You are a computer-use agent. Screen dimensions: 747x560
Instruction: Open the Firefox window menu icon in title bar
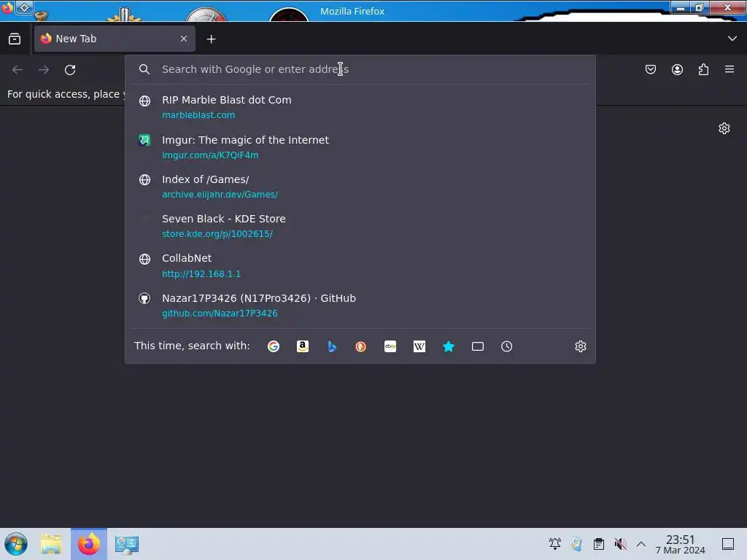(x=7, y=8)
